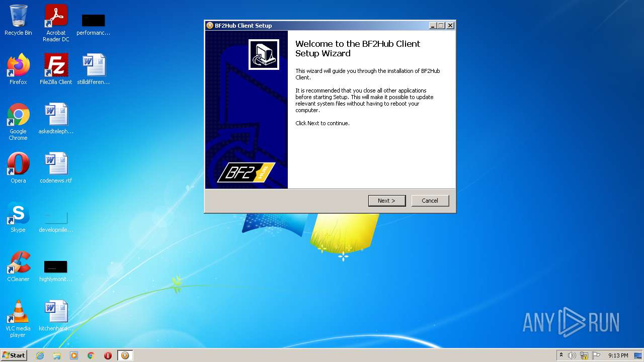Open CCleaner desktop shortcut
644x362 pixels.
coord(18,266)
